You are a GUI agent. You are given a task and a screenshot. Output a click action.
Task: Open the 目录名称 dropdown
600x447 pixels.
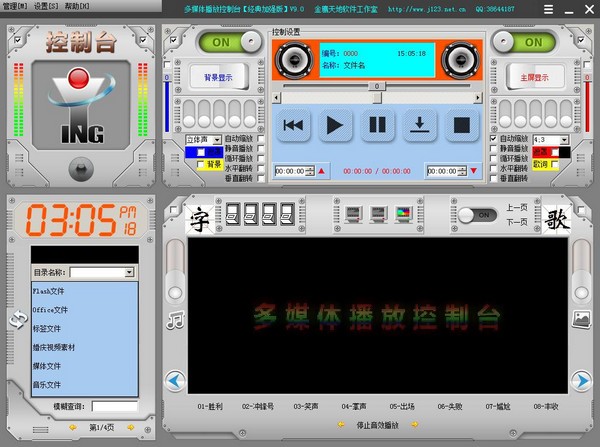pos(129,272)
